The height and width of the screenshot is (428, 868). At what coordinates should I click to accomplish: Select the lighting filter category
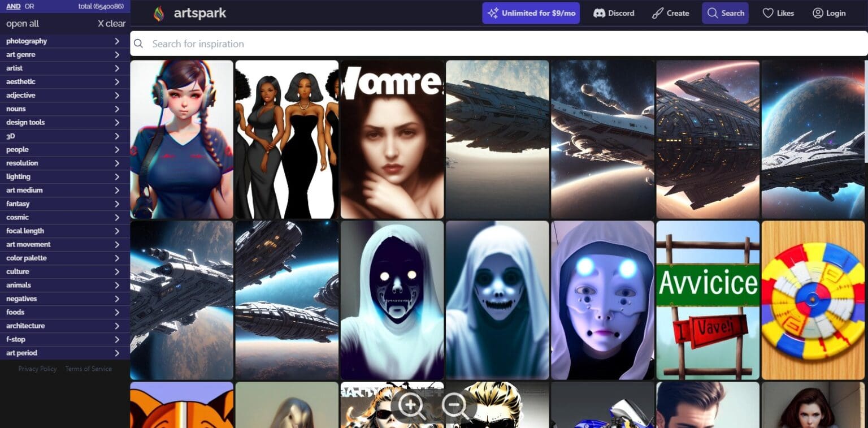[65, 176]
